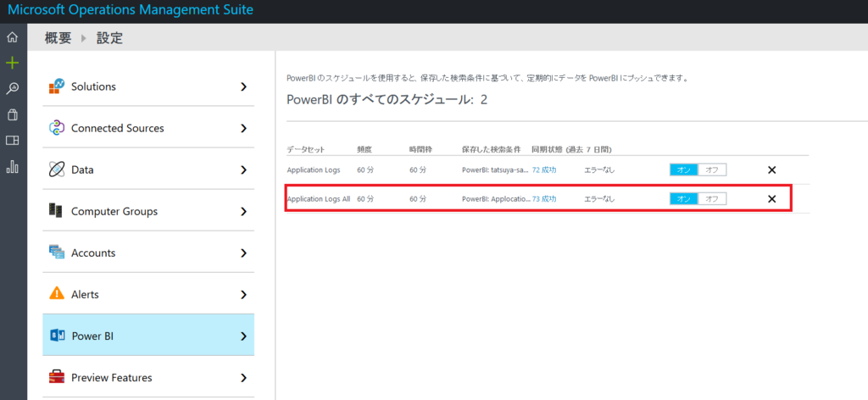Expand Computer Groups with its chevron
The image size is (868, 400).
coord(243,211)
